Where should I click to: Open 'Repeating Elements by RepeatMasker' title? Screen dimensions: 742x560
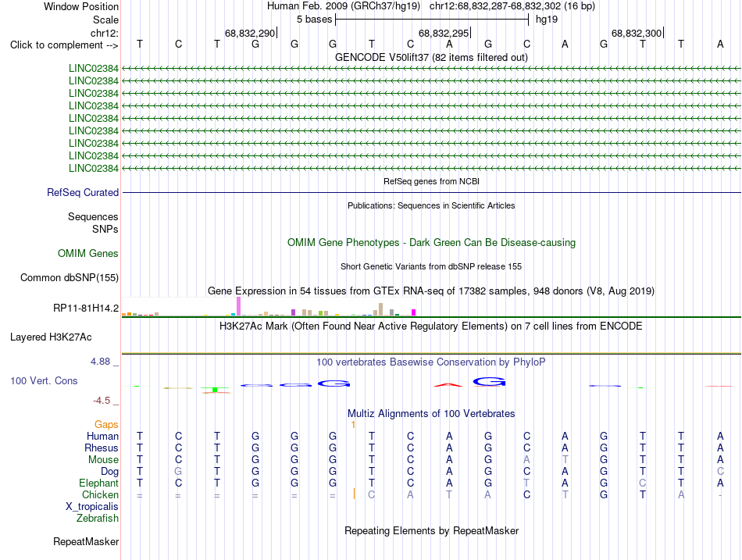coord(431,530)
